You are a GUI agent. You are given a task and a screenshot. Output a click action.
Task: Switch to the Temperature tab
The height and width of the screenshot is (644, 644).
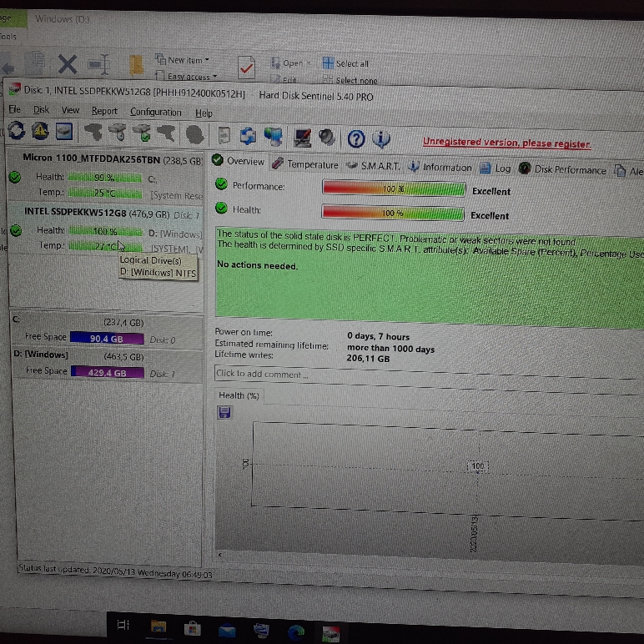[x=304, y=164]
